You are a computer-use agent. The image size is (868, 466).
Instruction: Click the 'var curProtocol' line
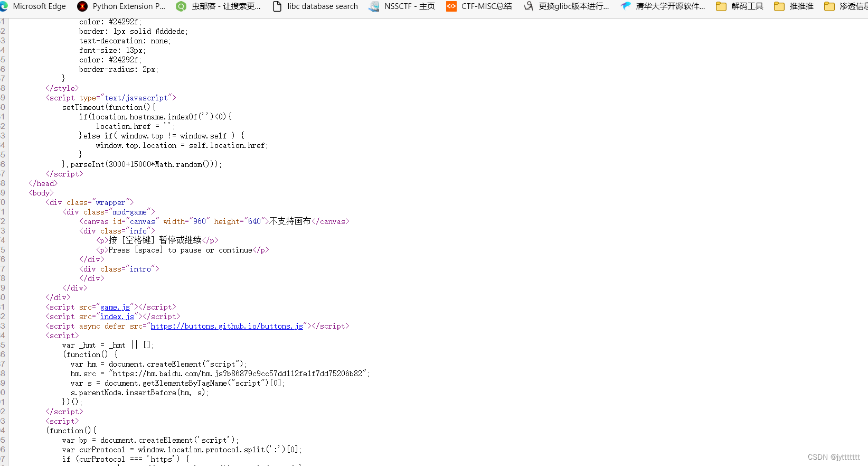(x=182, y=450)
